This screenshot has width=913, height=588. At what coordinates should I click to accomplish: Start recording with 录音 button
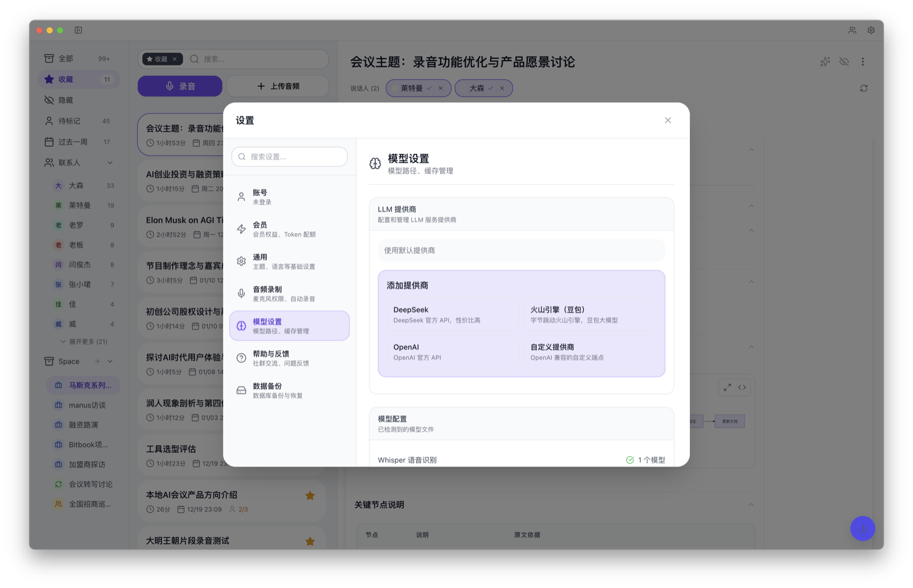pyautogui.click(x=180, y=86)
